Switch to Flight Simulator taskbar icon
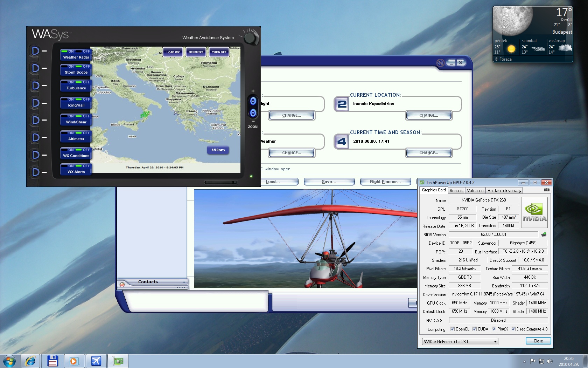Screen dimensions: 588x368 (96, 361)
